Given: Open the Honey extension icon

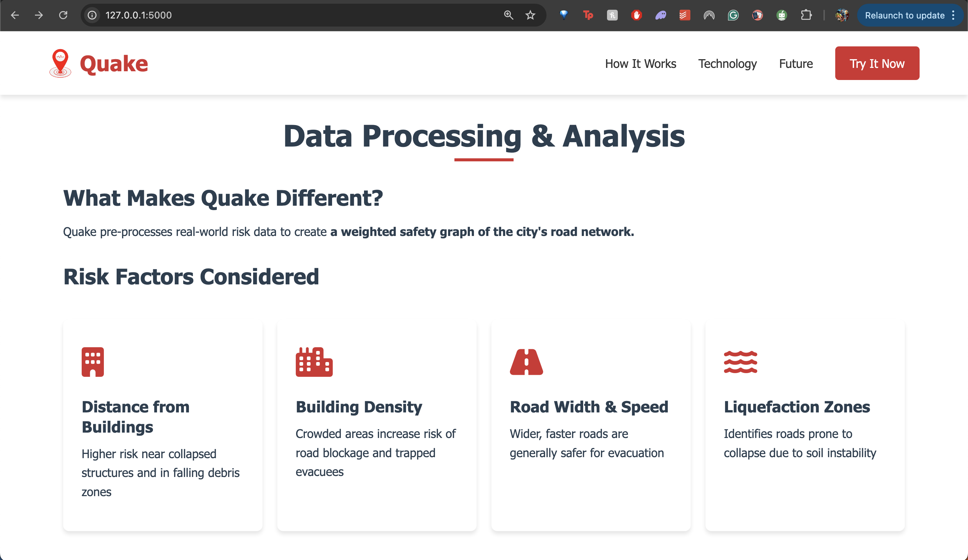Looking at the screenshot, I should pos(612,15).
